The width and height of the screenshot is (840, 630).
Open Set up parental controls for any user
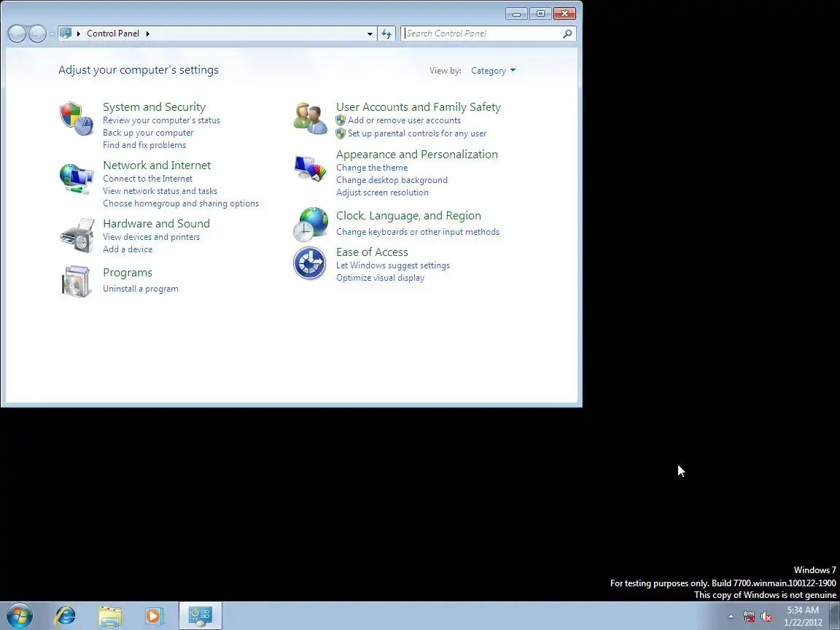417,133
